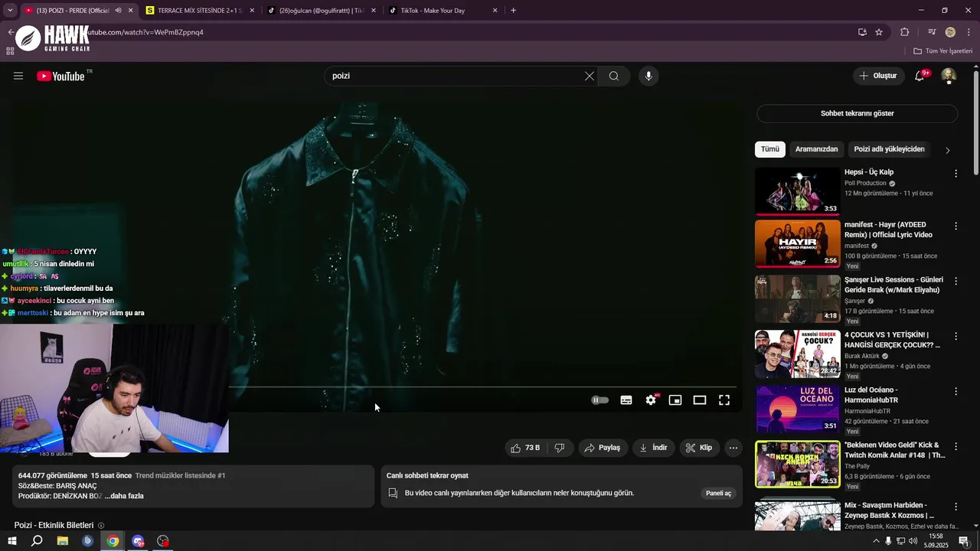
Task: Open Poll Production channel link
Action: pyautogui.click(x=865, y=184)
